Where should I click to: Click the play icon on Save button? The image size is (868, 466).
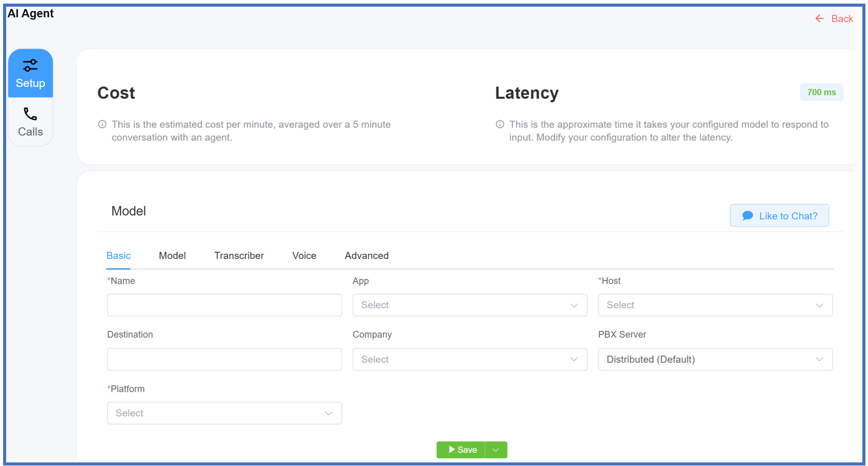point(451,450)
